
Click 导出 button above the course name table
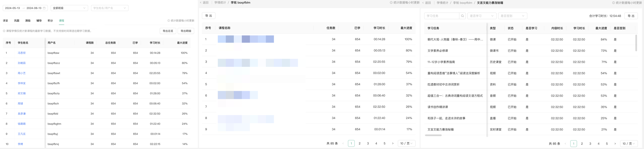pos(209,16)
